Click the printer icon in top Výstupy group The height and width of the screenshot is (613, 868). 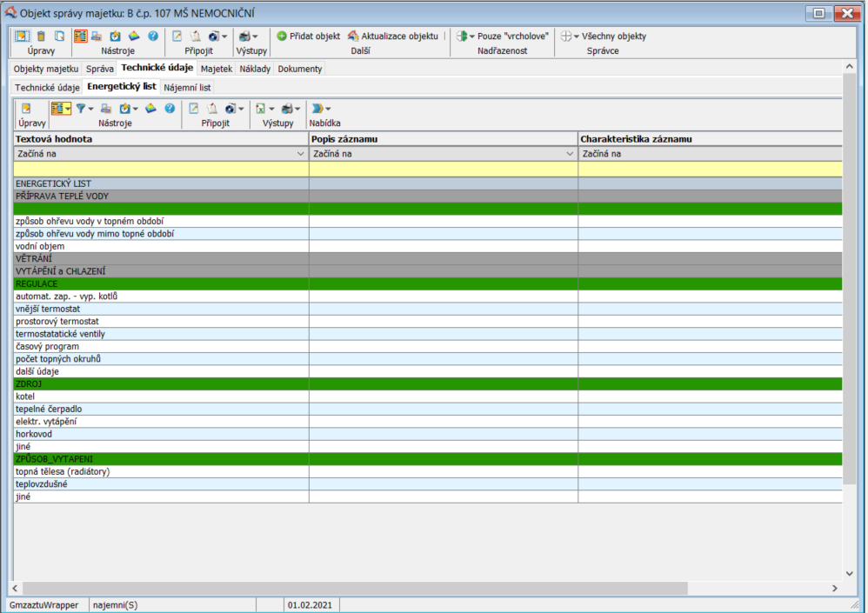[244, 37]
